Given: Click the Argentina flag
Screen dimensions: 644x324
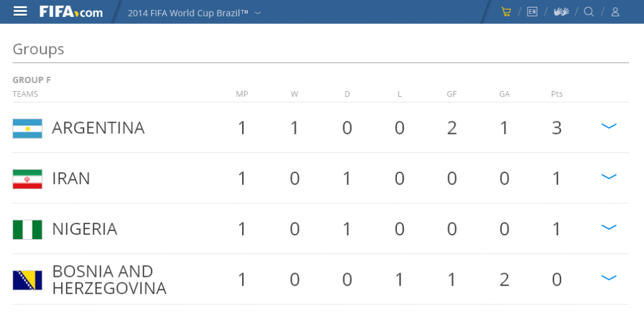Looking at the screenshot, I should 28,128.
